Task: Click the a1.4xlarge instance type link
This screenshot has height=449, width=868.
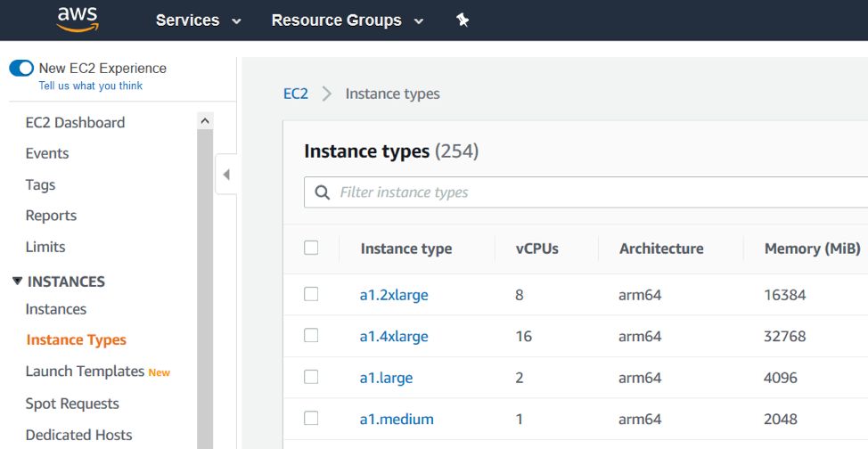Action: pos(394,337)
